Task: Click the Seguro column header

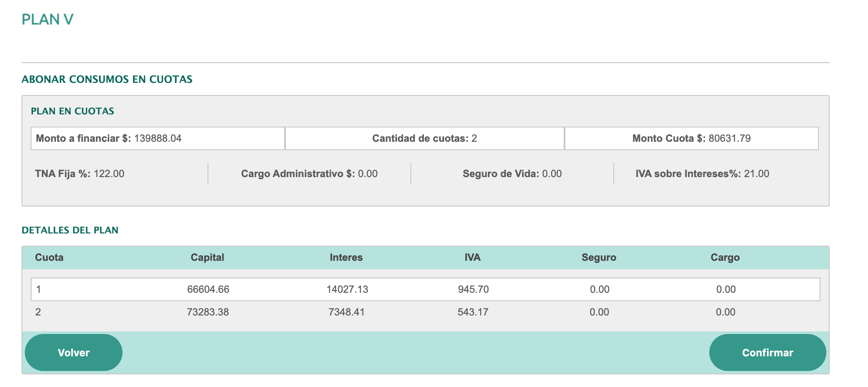Action: pos(599,257)
